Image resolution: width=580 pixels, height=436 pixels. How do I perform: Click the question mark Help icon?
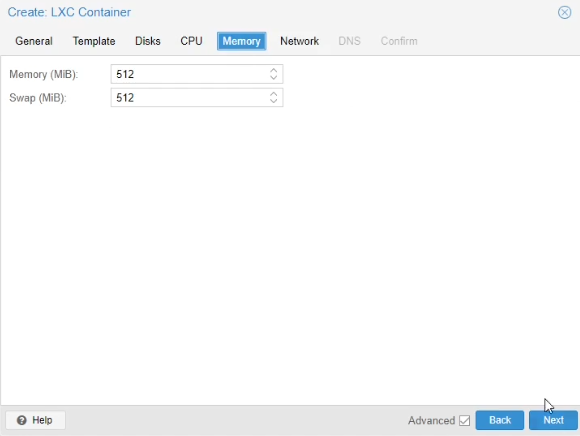pos(22,420)
